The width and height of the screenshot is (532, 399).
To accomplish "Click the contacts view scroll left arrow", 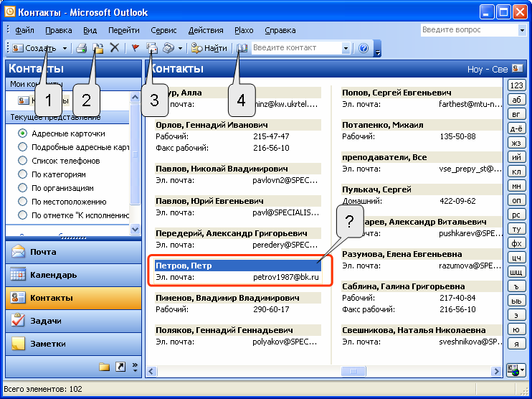I will [x=151, y=371].
